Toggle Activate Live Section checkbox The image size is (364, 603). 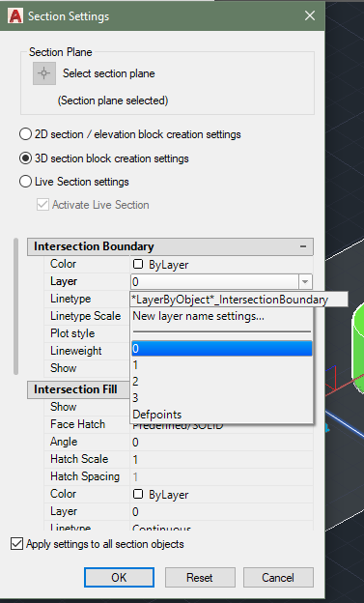point(42,205)
